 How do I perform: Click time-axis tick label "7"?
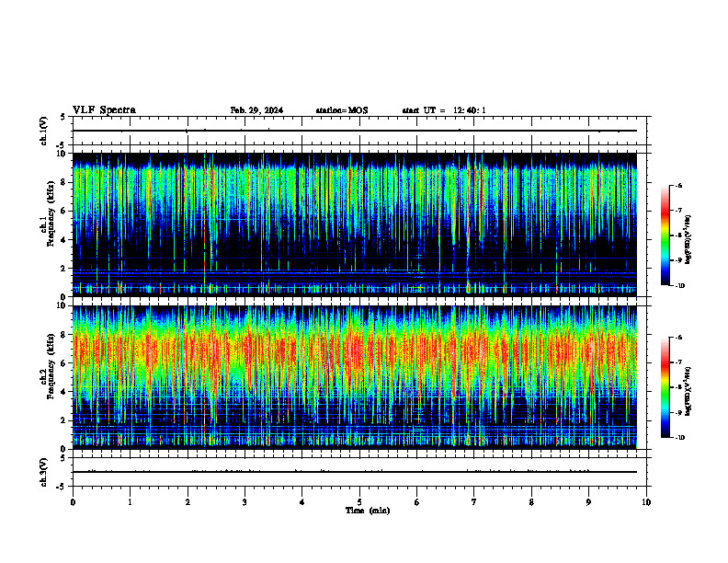click(474, 502)
